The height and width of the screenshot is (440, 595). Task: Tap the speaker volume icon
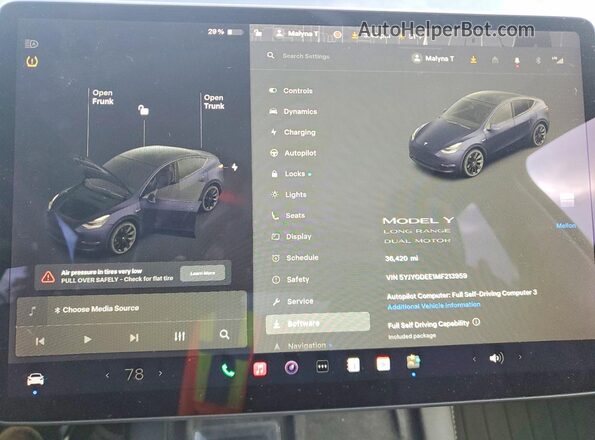coord(496,358)
